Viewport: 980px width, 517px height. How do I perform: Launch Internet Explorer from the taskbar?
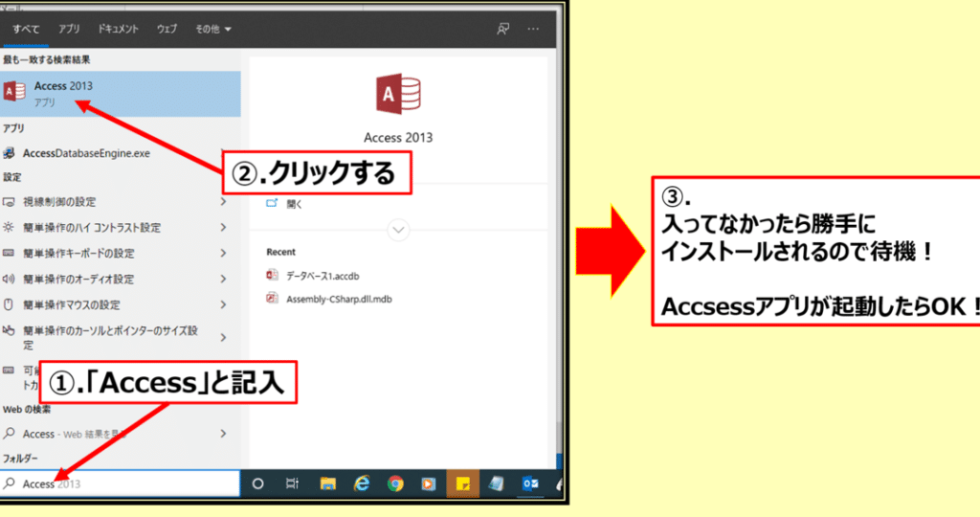[x=362, y=484]
